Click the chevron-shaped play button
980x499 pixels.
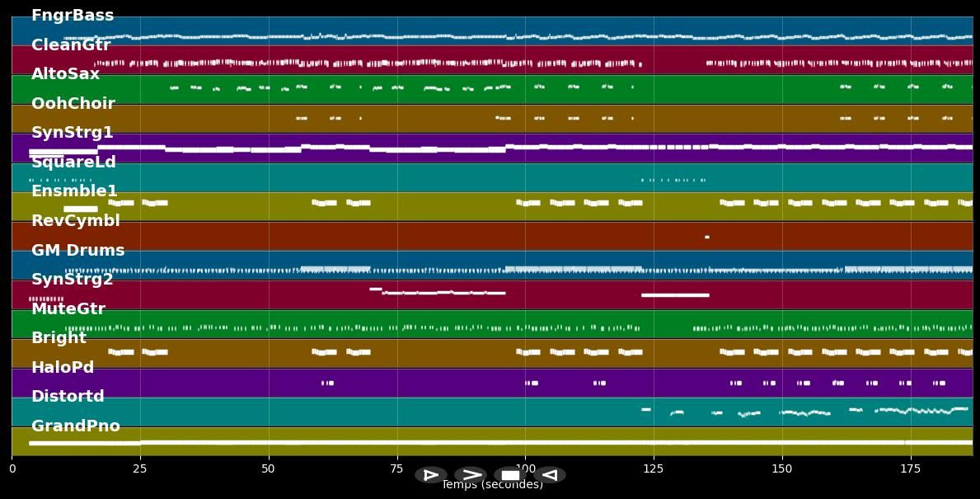click(x=471, y=475)
